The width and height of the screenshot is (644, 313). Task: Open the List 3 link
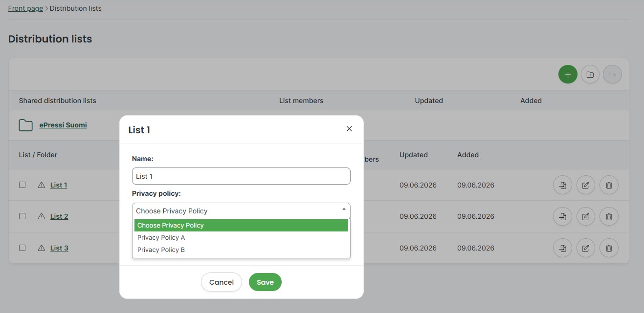click(59, 248)
